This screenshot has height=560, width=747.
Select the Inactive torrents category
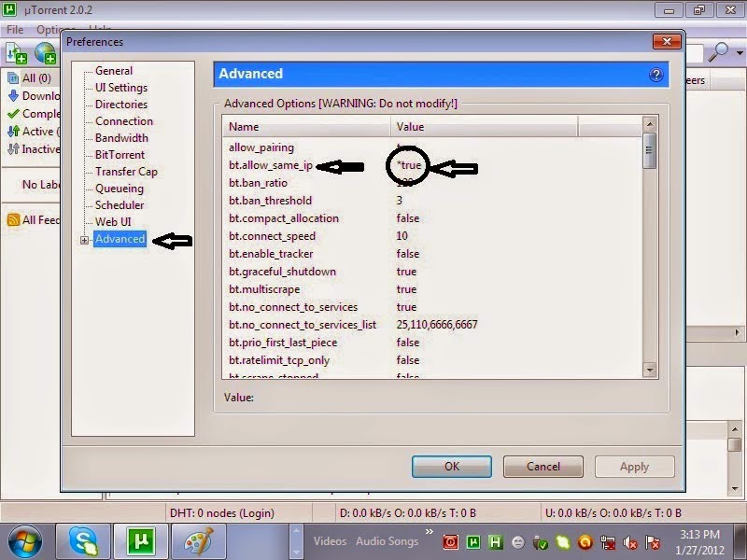pyautogui.click(x=34, y=149)
